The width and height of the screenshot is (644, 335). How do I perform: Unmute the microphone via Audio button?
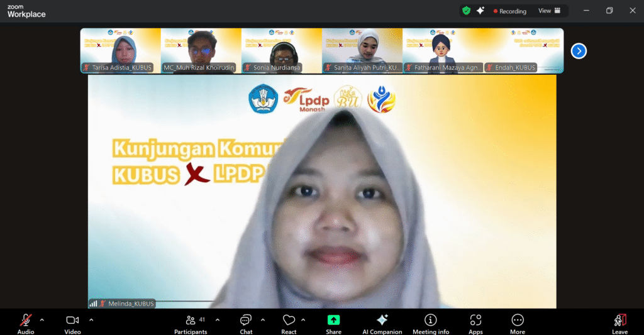tap(26, 322)
